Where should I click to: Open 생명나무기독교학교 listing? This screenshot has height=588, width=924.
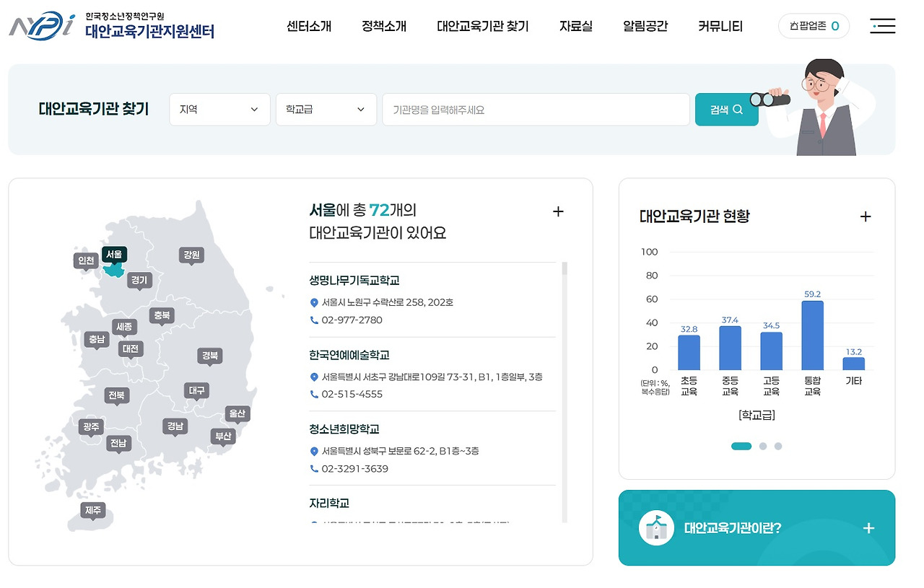pos(354,281)
